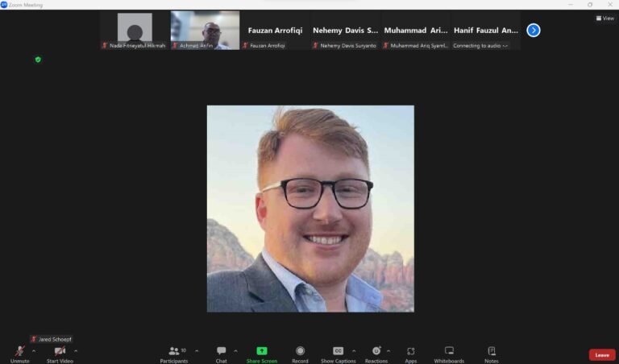The image size is (619, 364).
Task: Expand audio options arrow beside Unmute
Action: pos(34,350)
